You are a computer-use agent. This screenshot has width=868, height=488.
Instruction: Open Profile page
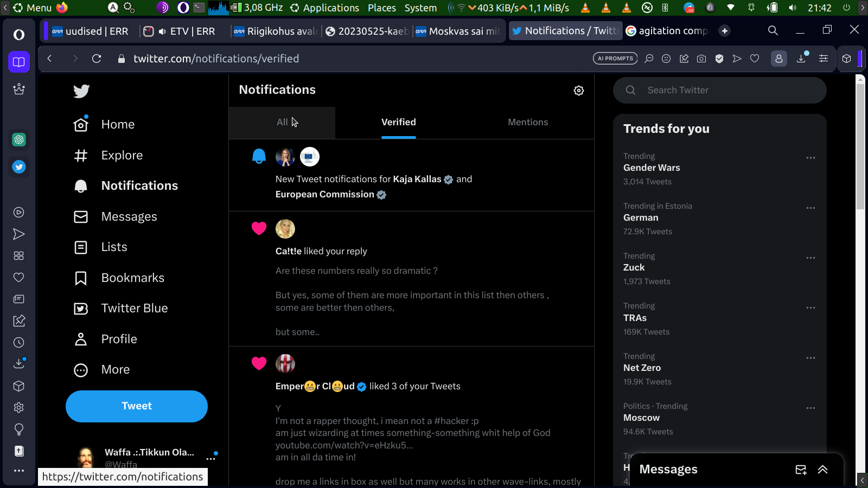[x=105, y=339]
